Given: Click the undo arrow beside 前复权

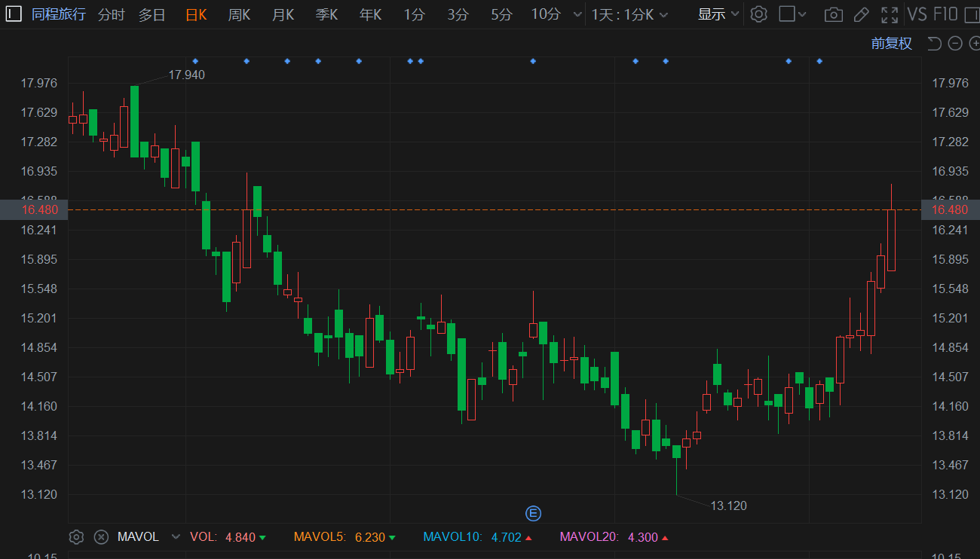Looking at the screenshot, I should (x=934, y=44).
